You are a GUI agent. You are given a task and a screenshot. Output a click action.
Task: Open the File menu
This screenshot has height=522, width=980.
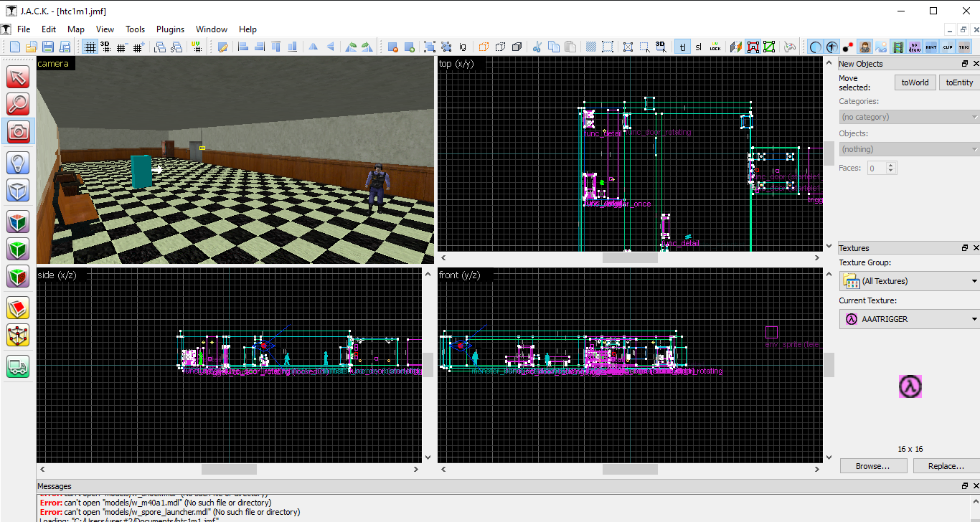pos(24,29)
